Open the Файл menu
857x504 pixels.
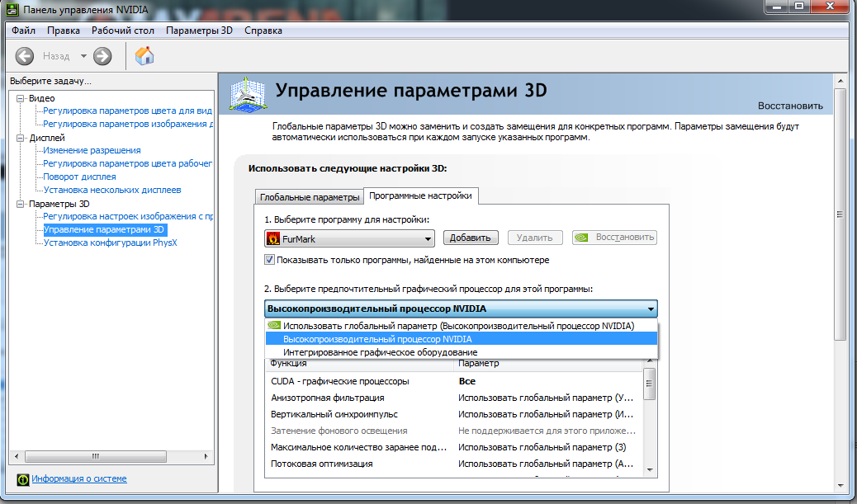point(23,31)
